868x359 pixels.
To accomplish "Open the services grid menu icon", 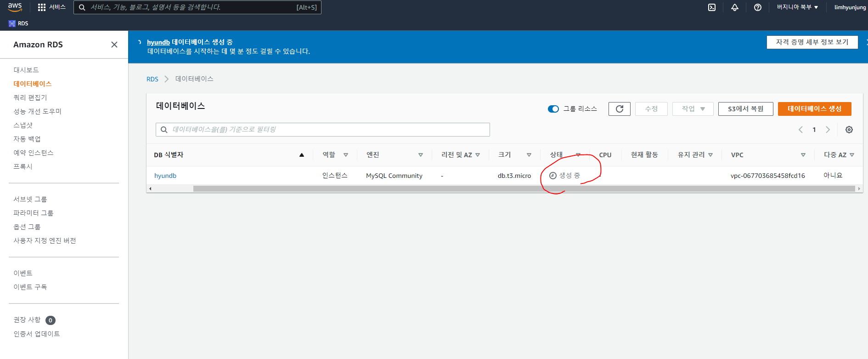I will tap(42, 7).
